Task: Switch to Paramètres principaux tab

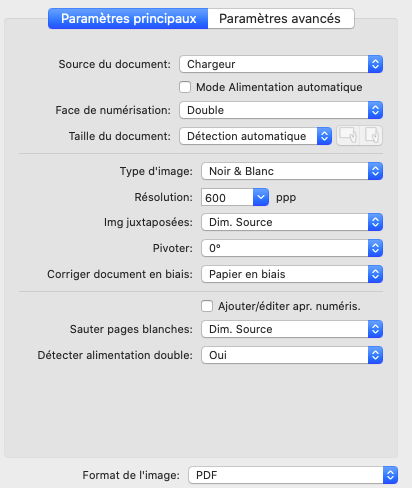Action: pos(128,19)
